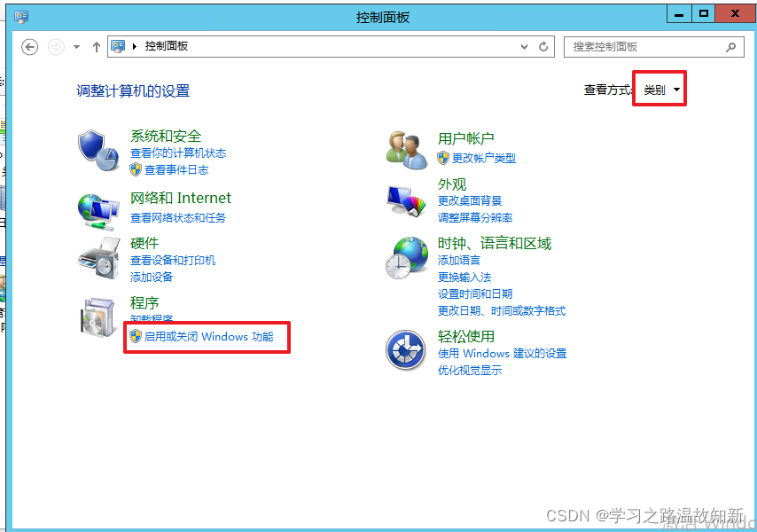
Task: Click 更改桌面背景 link
Action: click(470, 200)
